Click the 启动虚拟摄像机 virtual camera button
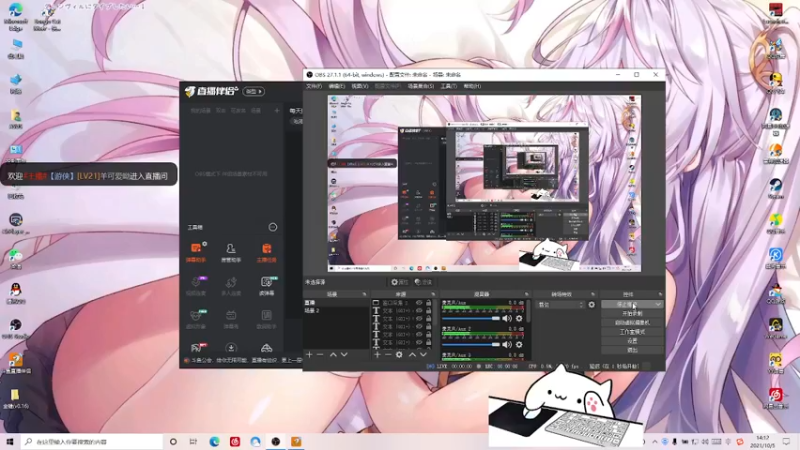 (x=632, y=322)
